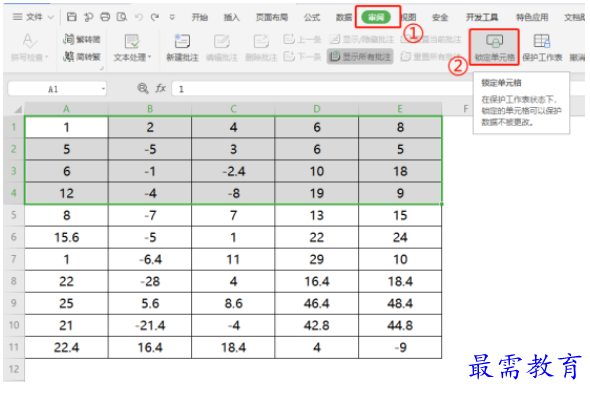Click cell B10 containing -21.4
The image size is (590, 398).
tap(150, 325)
